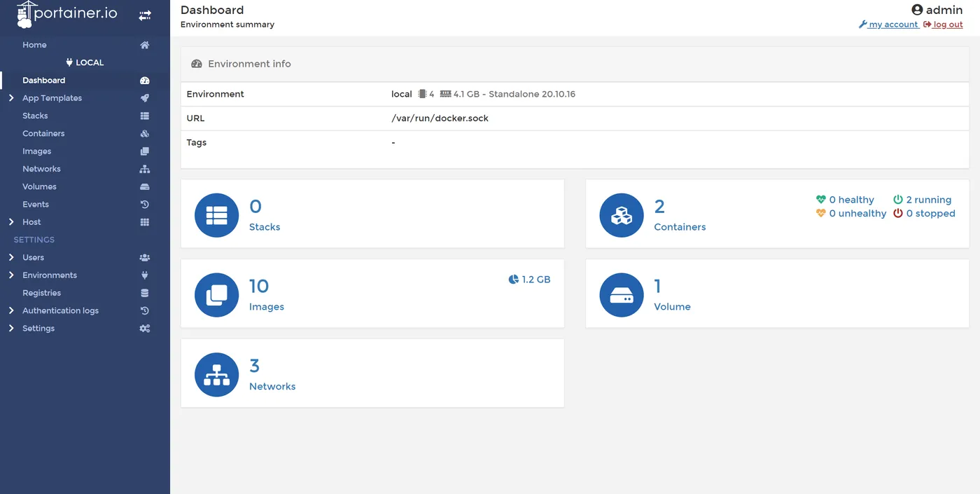
Task: Click the Events history icon
Action: [x=145, y=205]
